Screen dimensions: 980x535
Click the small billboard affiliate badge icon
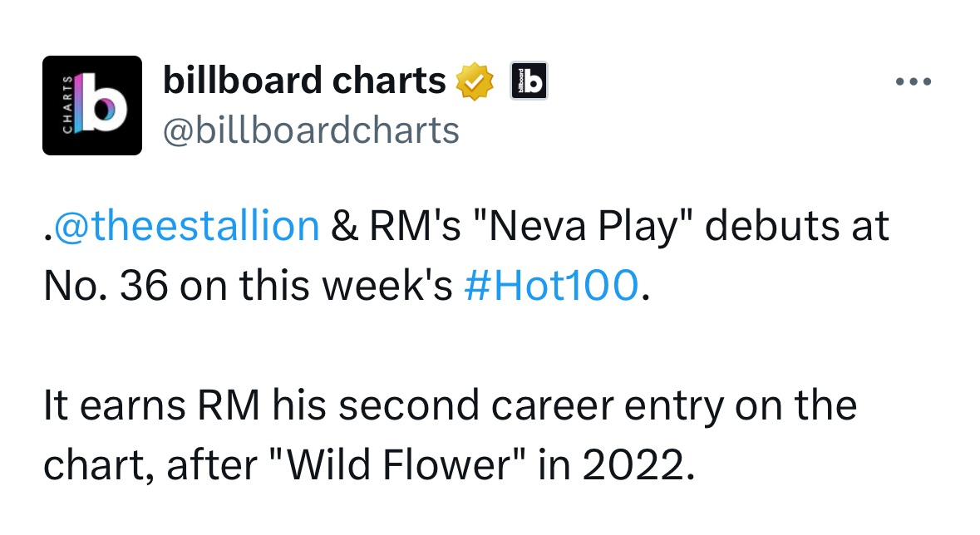click(529, 81)
